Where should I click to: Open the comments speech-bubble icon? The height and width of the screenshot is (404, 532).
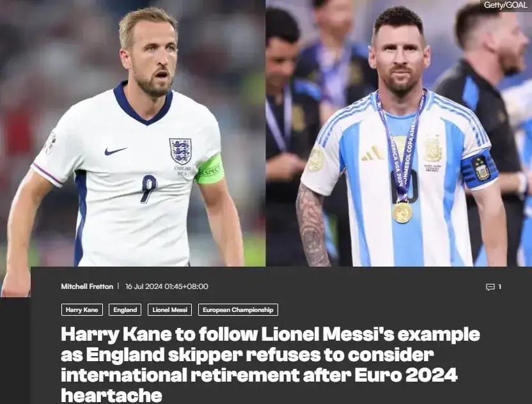pos(490,287)
